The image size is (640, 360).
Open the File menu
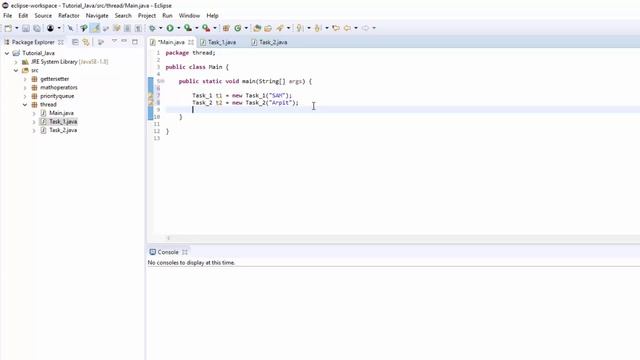pyautogui.click(x=7, y=16)
